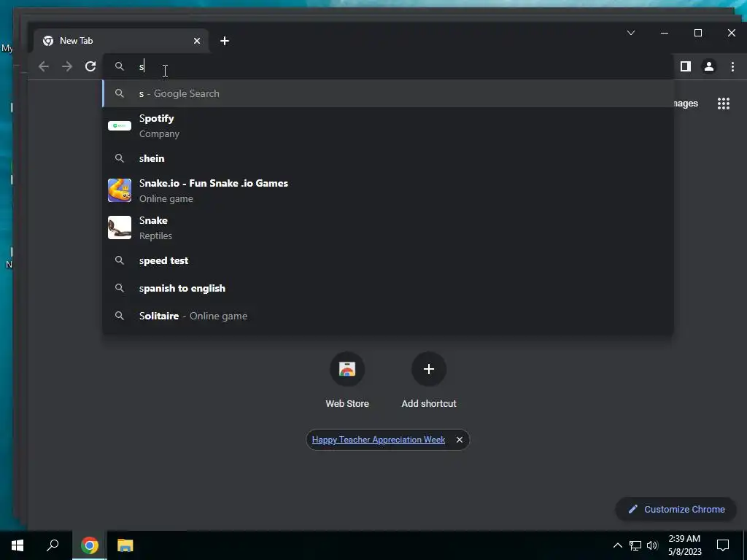Pick the 'shein' search suggestion
The height and width of the screenshot is (560, 747).
[x=388, y=158]
